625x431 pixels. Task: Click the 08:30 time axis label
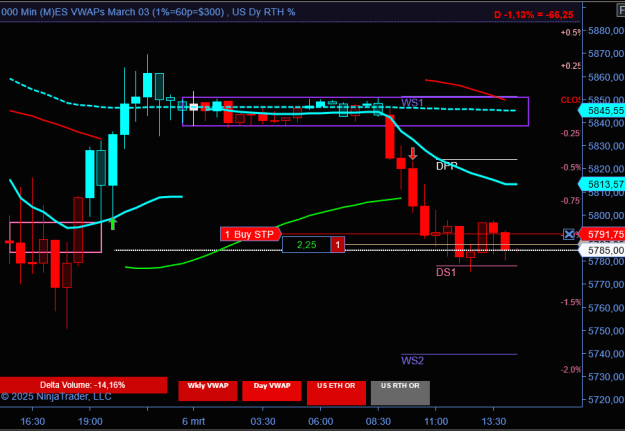[378, 421]
